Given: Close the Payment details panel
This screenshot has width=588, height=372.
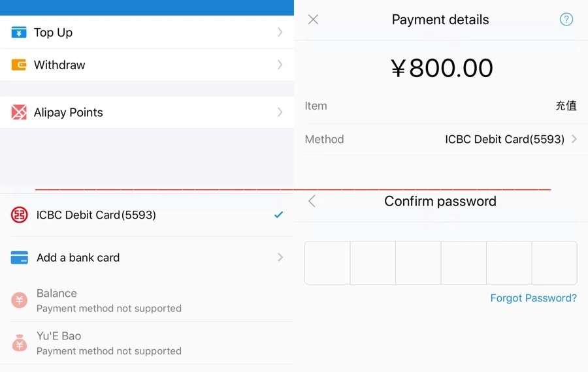Looking at the screenshot, I should click(x=313, y=20).
